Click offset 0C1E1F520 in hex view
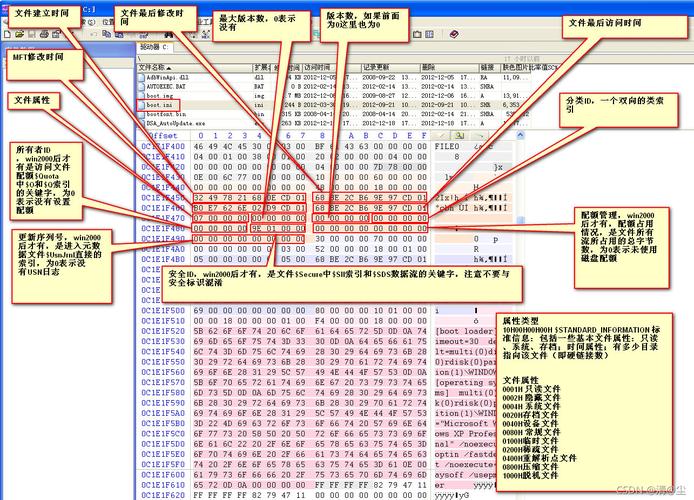694x500 pixels. (163, 331)
